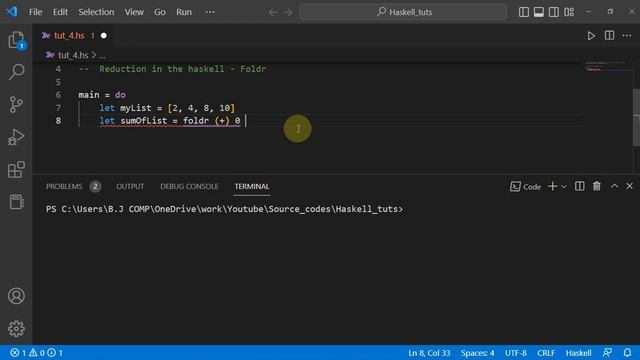Click the Reduction in the haskell comment

tap(172, 69)
